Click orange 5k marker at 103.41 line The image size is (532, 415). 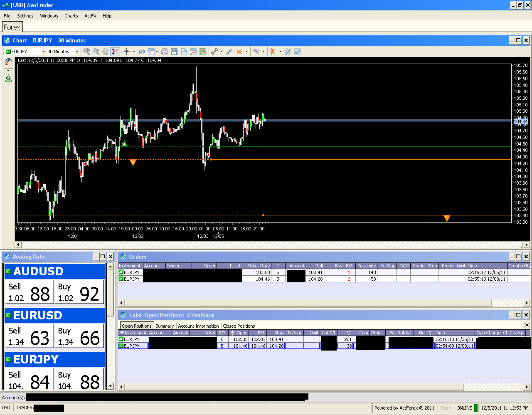447,218
